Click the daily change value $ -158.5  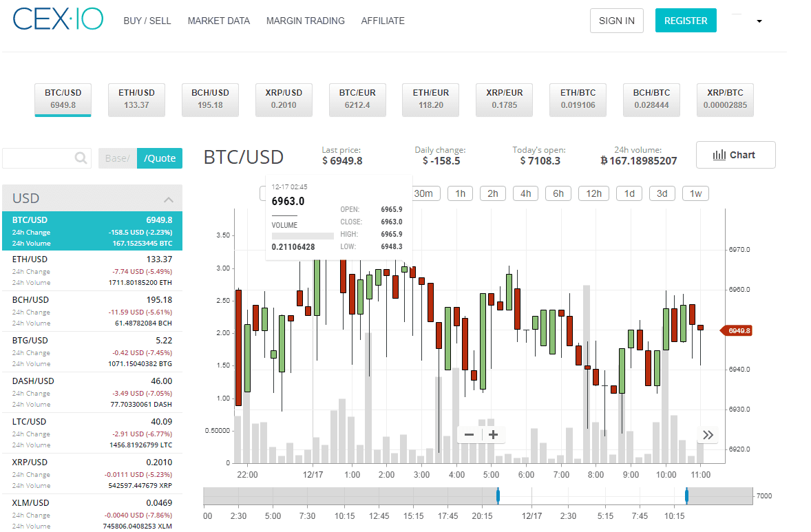click(441, 161)
